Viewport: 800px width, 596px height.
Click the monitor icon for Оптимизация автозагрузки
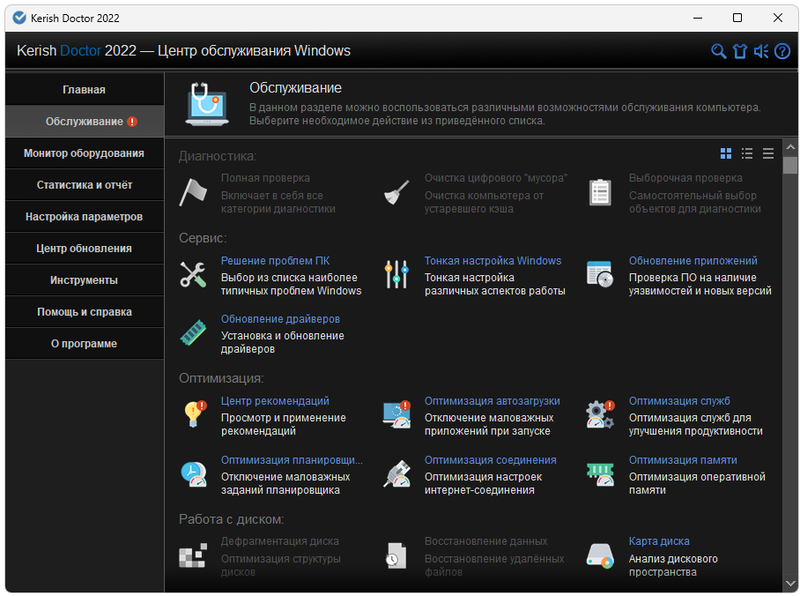(x=397, y=414)
